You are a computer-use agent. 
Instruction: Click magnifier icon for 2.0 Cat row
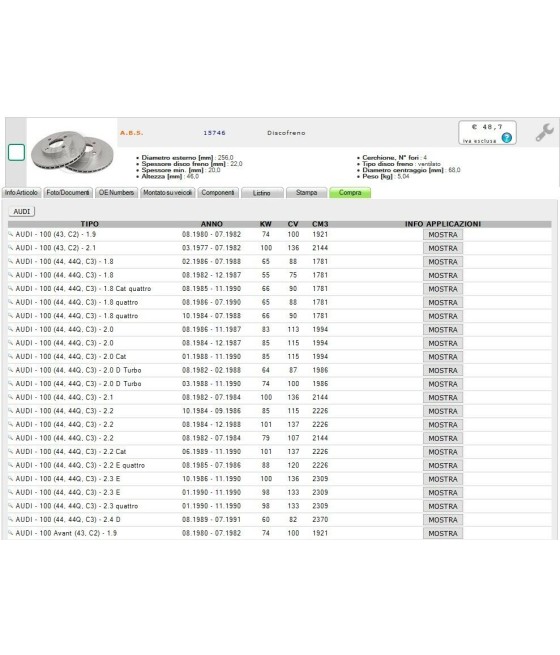11,356
